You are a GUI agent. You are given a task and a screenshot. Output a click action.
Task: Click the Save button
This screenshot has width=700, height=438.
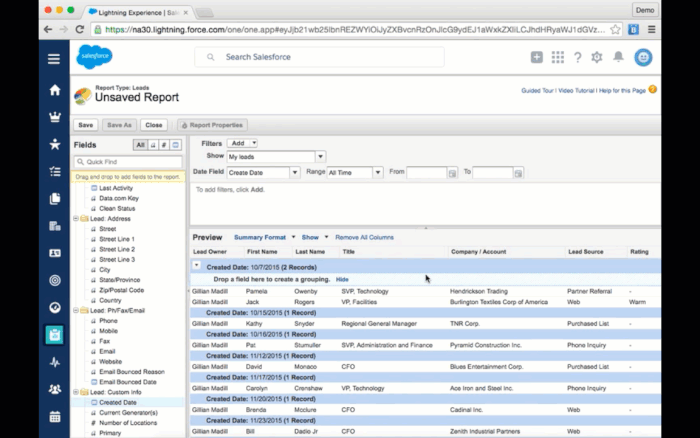(86, 125)
